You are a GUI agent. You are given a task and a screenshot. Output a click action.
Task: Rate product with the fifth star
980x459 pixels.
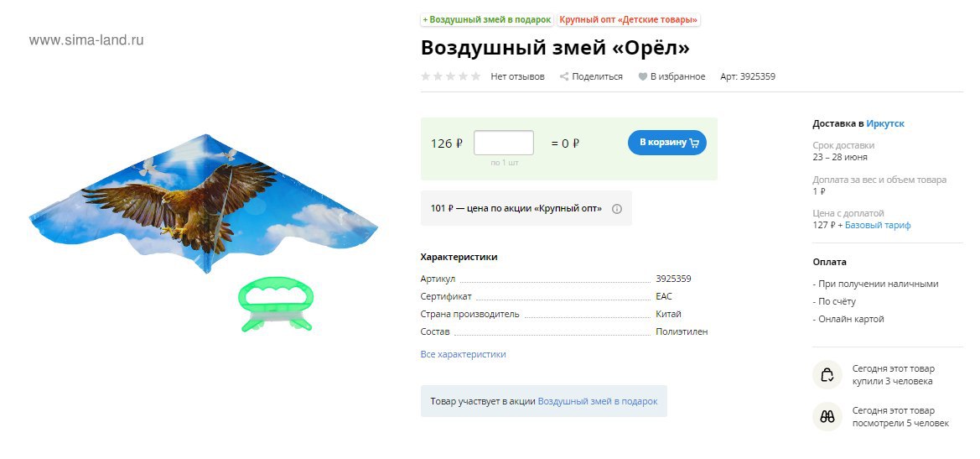click(475, 76)
